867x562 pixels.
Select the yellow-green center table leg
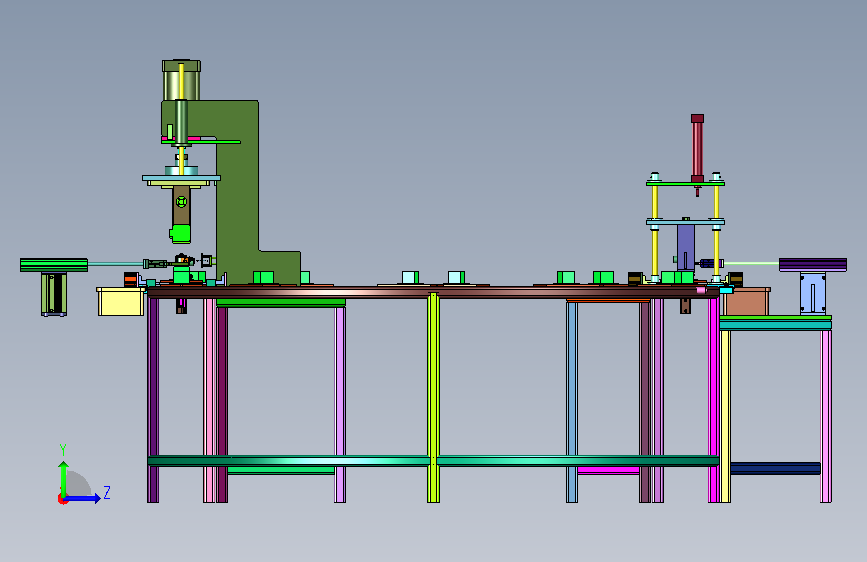click(434, 397)
